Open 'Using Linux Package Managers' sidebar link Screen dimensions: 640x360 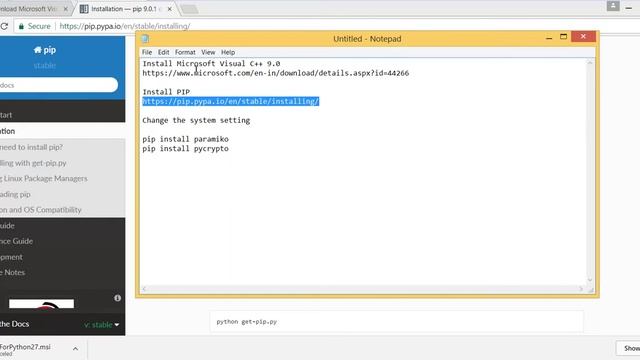click(x=44, y=178)
